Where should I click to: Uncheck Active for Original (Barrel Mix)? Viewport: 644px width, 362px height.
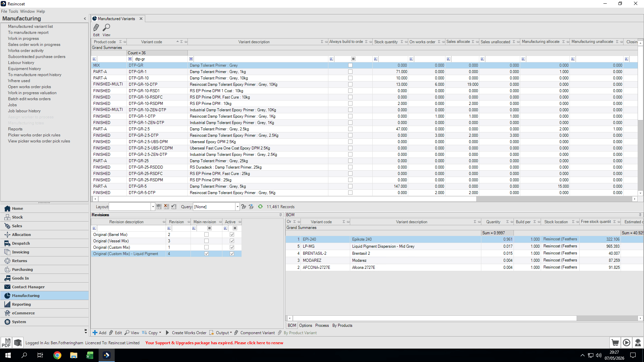pyautogui.click(x=232, y=235)
